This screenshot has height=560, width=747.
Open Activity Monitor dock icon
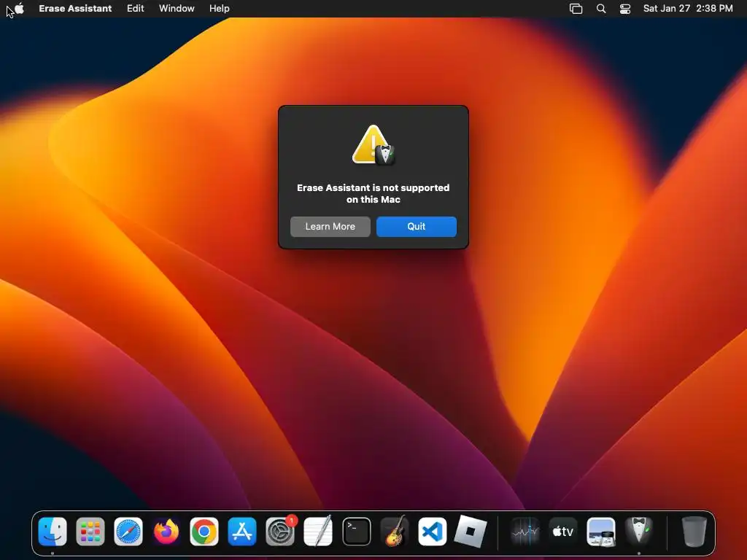tap(525, 532)
